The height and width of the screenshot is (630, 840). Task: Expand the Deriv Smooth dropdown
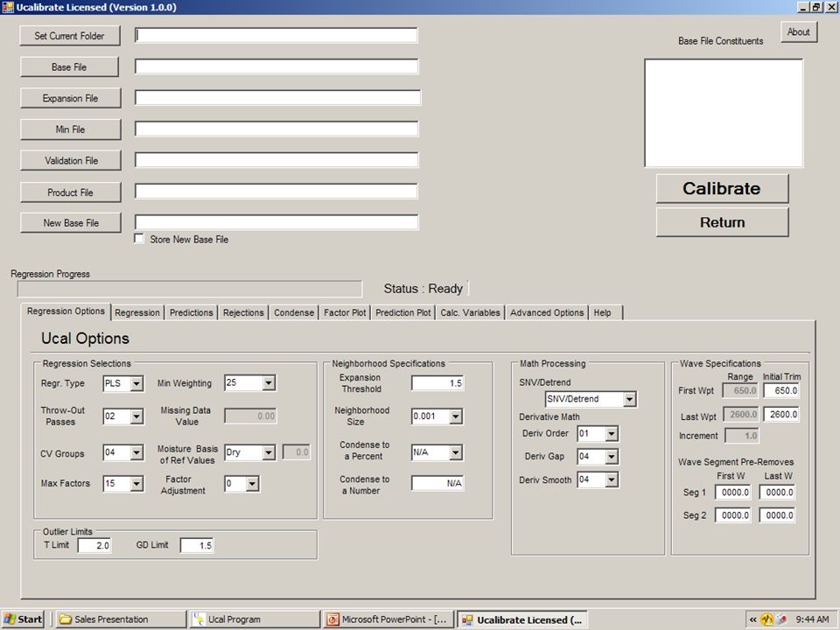[x=612, y=479]
